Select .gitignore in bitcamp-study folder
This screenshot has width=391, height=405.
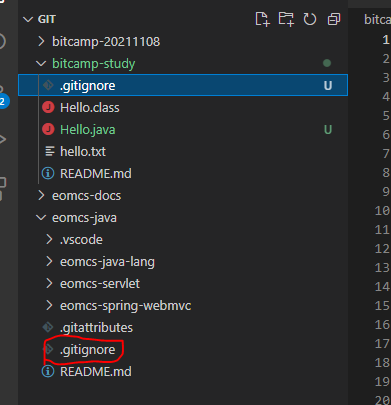coord(183,85)
